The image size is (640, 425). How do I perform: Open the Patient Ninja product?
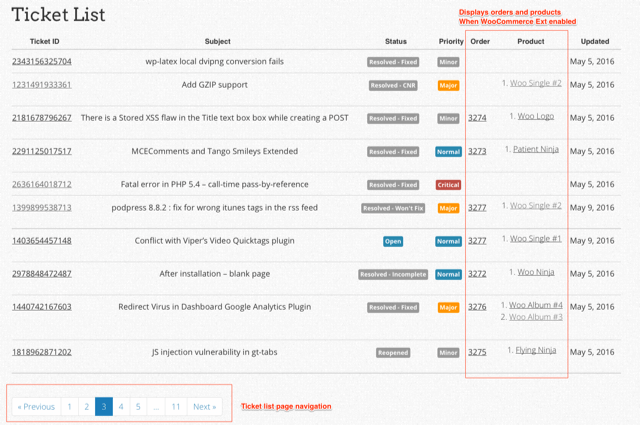(x=534, y=151)
